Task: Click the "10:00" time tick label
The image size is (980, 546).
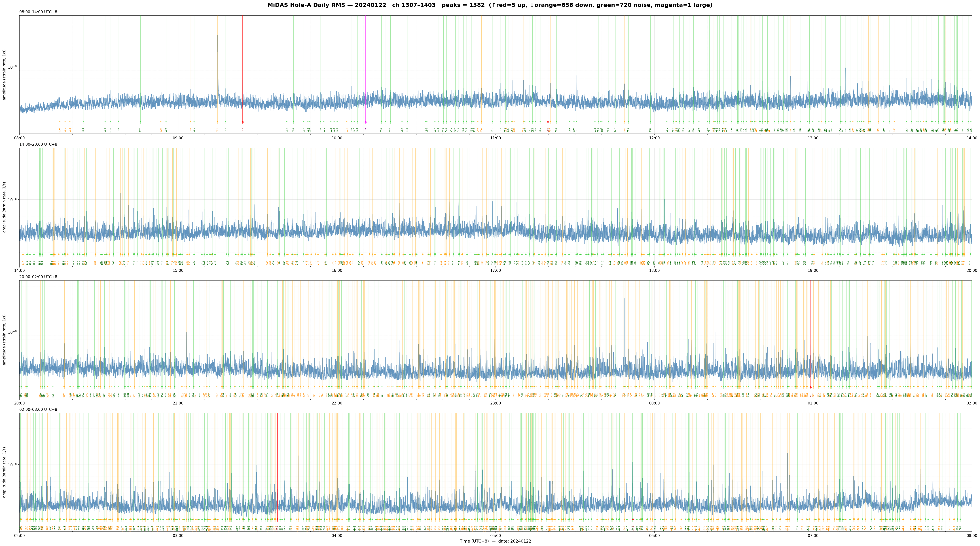Action: tap(337, 138)
